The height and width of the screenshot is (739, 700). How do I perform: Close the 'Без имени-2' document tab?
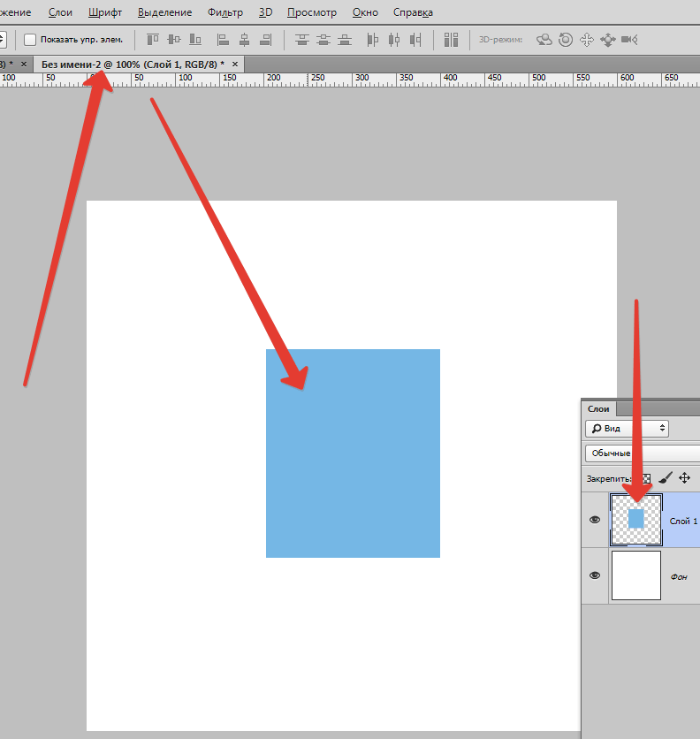(234, 65)
